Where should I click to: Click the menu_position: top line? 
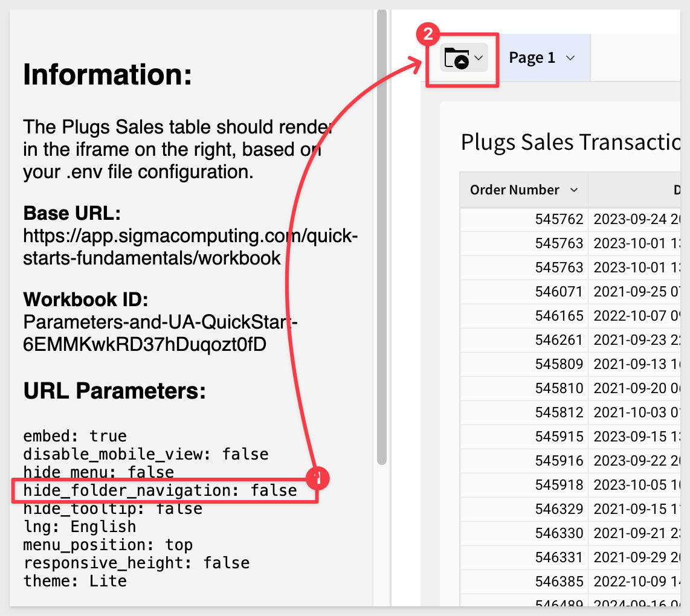coord(108,545)
